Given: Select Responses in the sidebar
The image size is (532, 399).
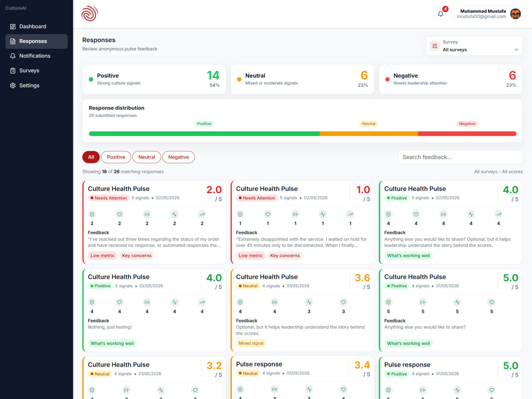Looking at the screenshot, I should tap(36, 41).
